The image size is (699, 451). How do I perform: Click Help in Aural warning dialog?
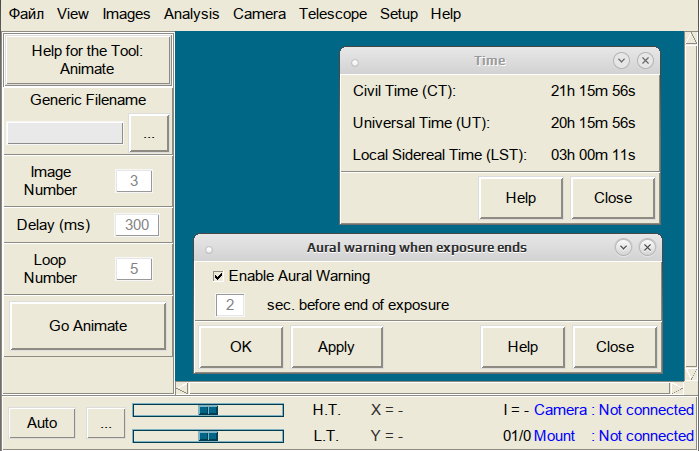[x=523, y=347]
